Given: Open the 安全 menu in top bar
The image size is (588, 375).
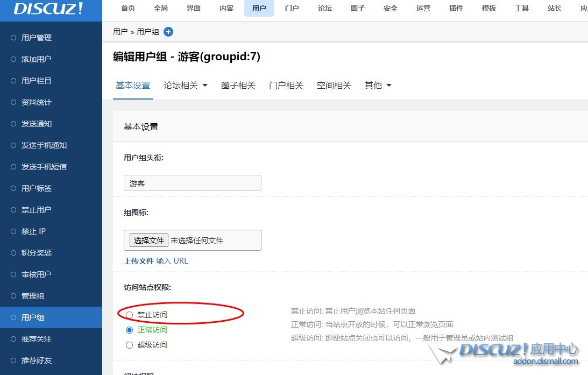Looking at the screenshot, I should [x=390, y=8].
